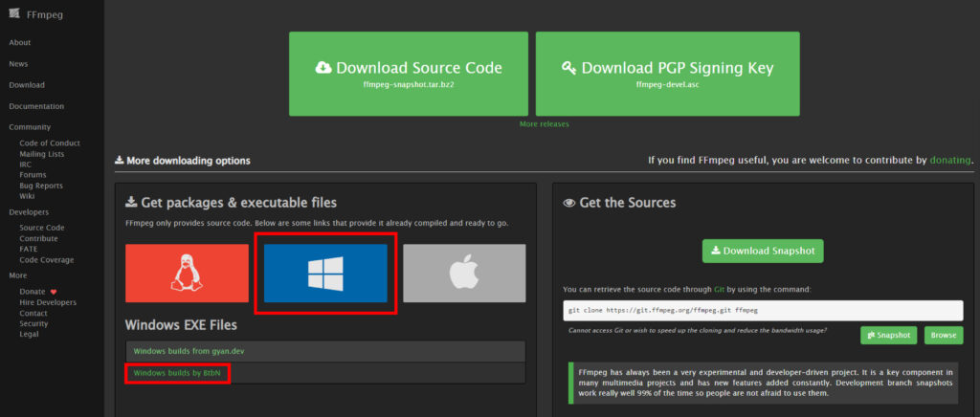Click Download Source Code button
Image resolution: width=980 pixels, height=417 pixels.
[x=408, y=74]
